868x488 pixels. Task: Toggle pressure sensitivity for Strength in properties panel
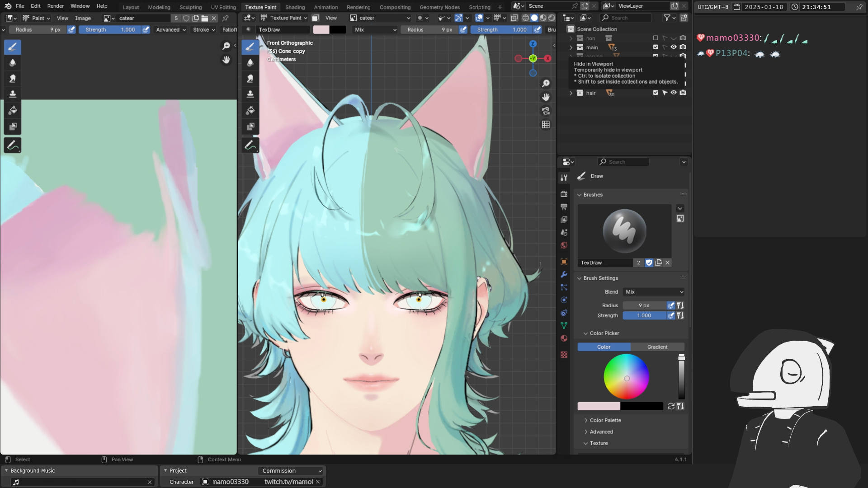pyautogui.click(x=671, y=315)
